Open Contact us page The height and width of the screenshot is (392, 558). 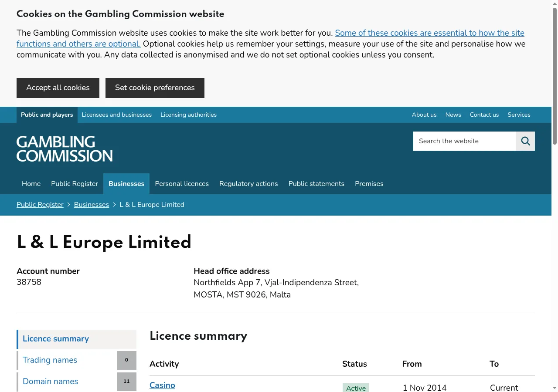(x=484, y=115)
